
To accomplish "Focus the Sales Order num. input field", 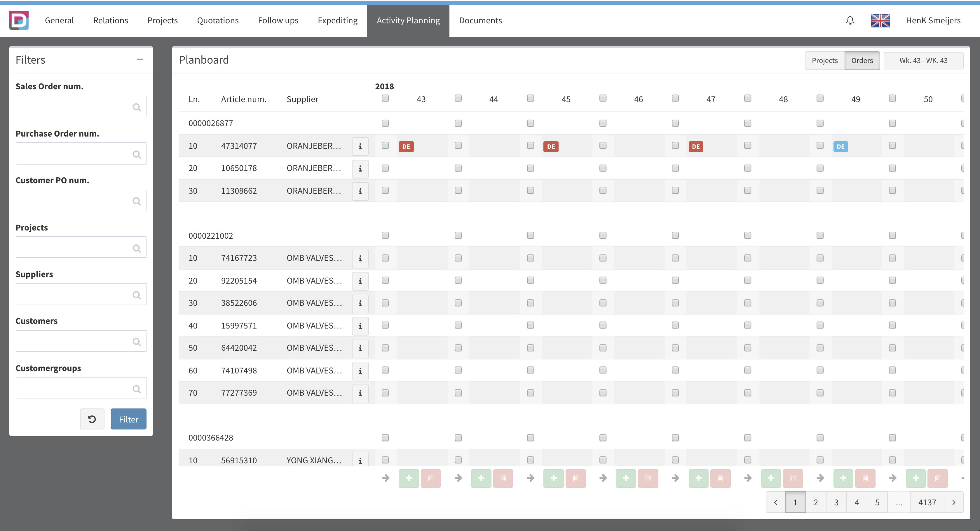I will click(81, 106).
